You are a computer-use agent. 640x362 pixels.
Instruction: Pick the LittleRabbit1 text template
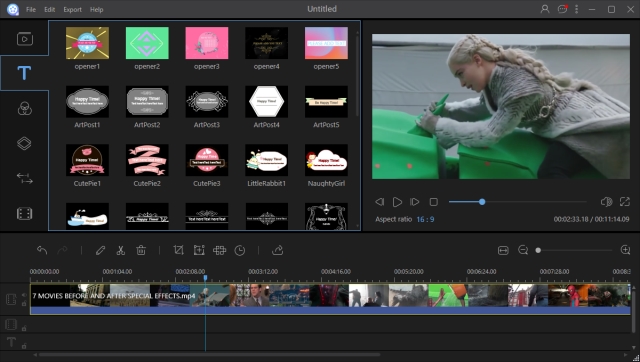267,160
